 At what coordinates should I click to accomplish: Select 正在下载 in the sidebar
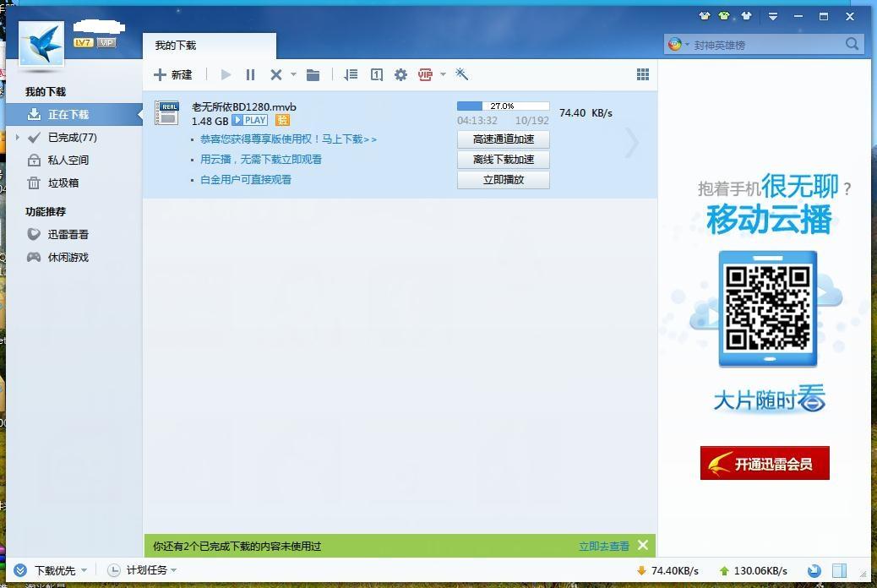coord(74,114)
